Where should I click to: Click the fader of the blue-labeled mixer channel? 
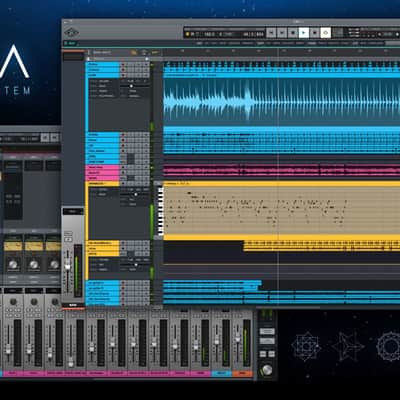[x=217, y=340]
